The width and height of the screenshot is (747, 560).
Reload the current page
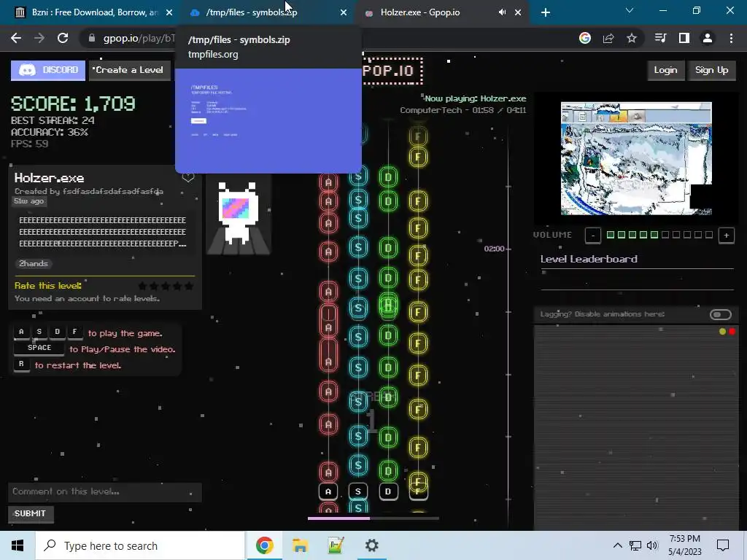click(x=63, y=38)
